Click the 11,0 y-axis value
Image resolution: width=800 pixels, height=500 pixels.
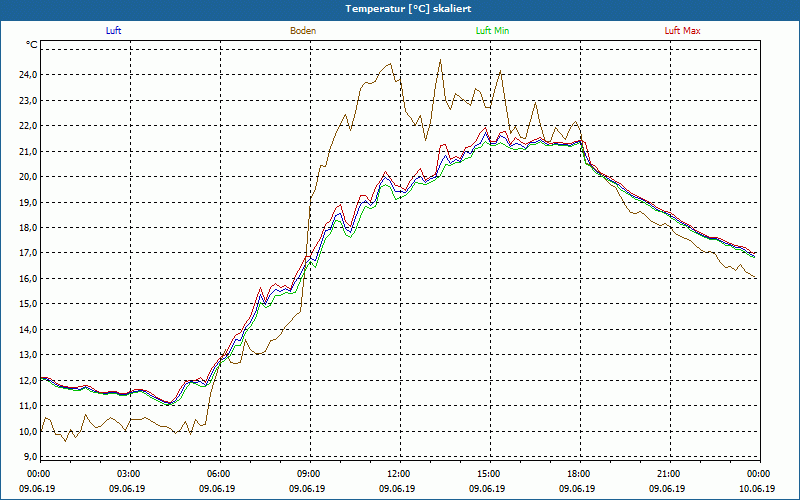pos(29,406)
